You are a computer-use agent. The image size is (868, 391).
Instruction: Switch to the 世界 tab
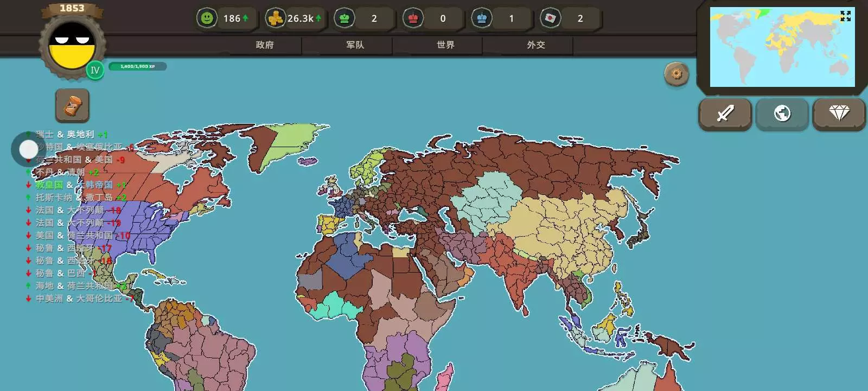point(445,45)
